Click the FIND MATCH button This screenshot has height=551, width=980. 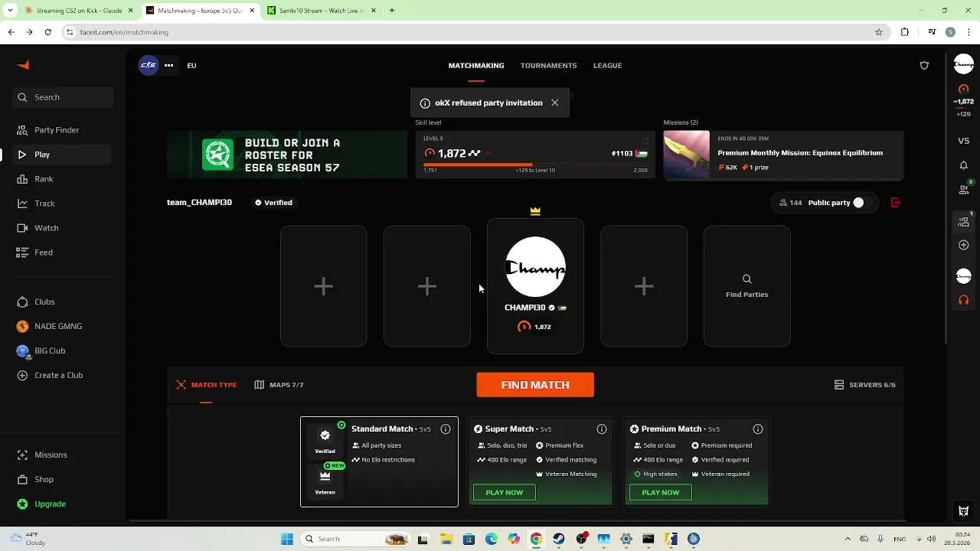pos(535,385)
